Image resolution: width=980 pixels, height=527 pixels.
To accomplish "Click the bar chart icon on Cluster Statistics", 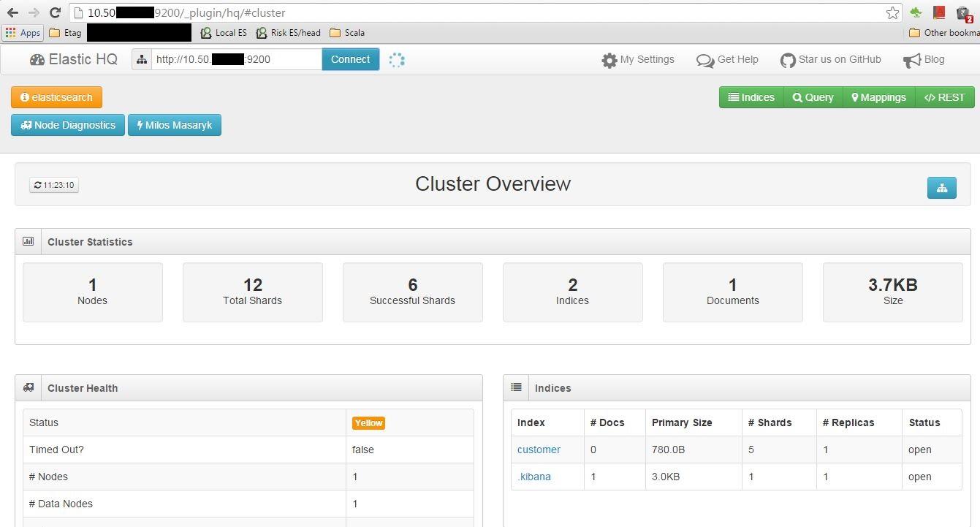I will point(28,241).
